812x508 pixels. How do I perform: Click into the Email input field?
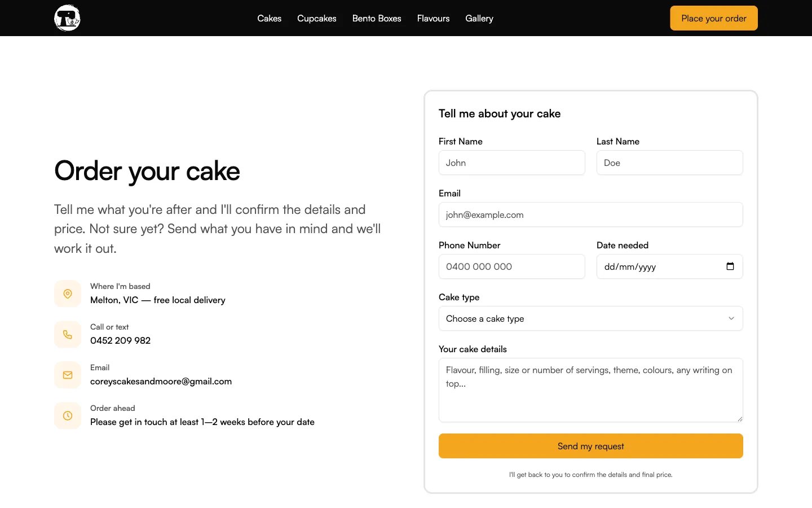point(591,214)
